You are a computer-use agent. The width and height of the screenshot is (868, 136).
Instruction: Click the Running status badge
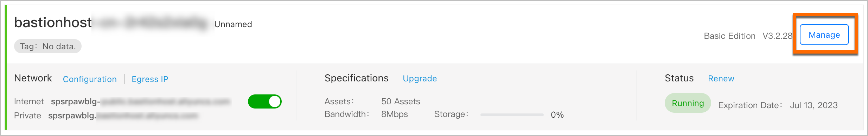[x=688, y=103]
